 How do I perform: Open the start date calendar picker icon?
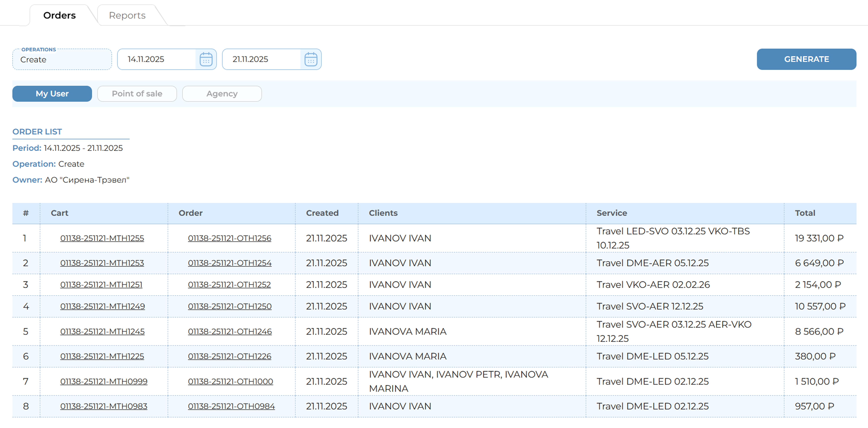[x=206, y=59]
